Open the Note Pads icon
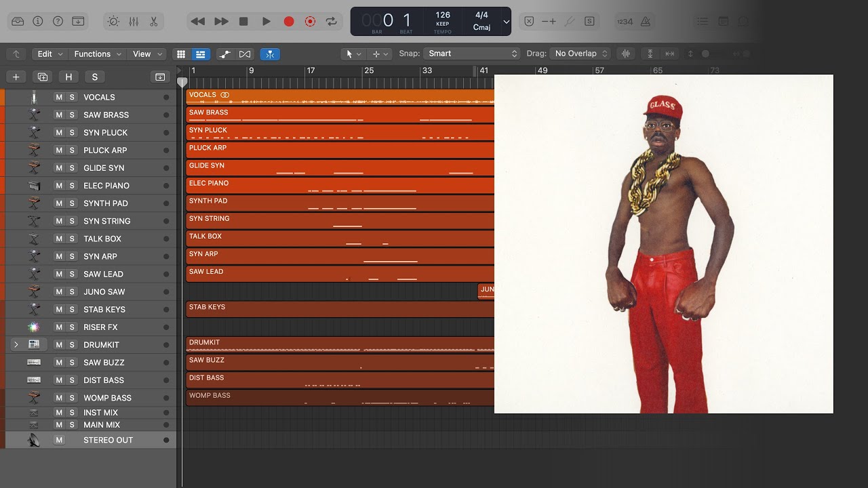This screenshot has height=488, width=868. (723, 22)
